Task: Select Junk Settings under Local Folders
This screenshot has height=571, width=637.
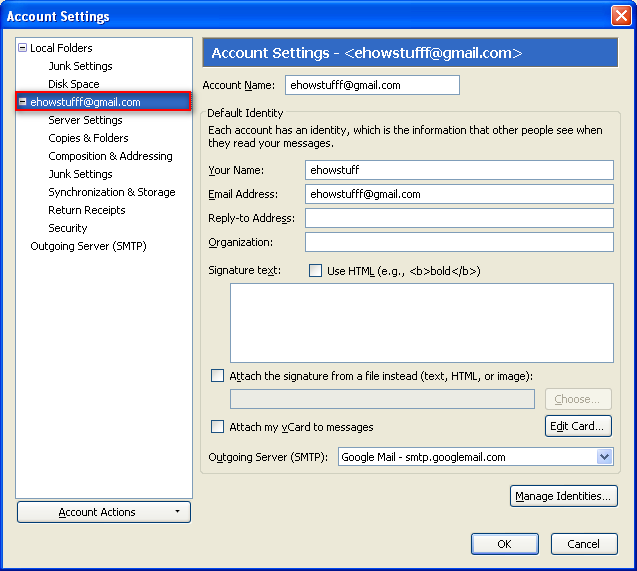Action: click(80, 66)
